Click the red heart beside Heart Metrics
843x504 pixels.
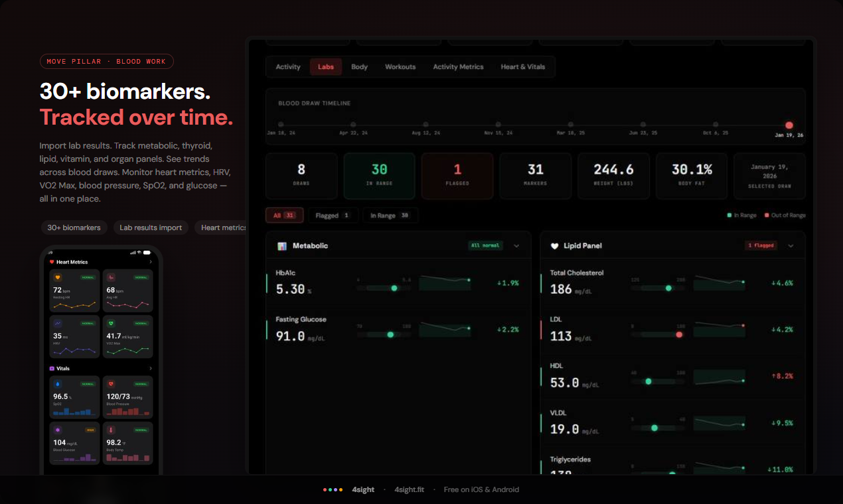pyautogui.click(x=52, y=262)
